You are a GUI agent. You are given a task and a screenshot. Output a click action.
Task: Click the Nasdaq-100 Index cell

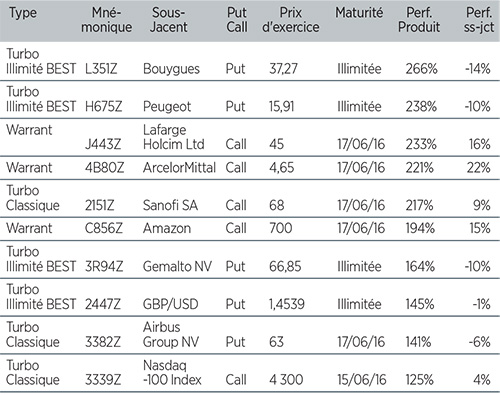pyautogui.click(x=172, y=373)
